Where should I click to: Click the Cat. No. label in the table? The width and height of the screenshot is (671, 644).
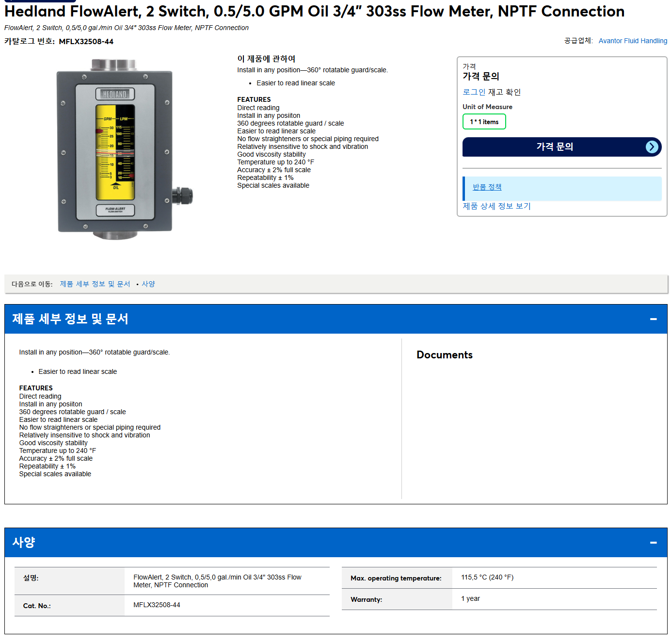click(37, 606)
